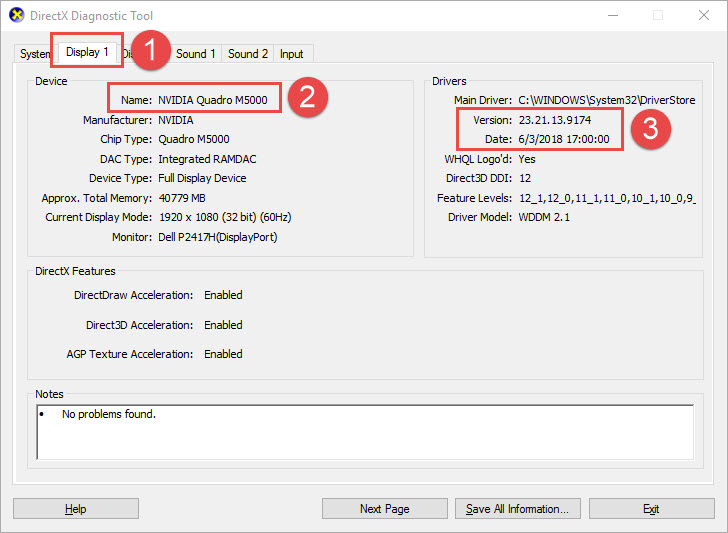The height and width of the screenshot is (533, 728).
Task: Click monitor value 'Dell P2417H(DisplayPort)'
Action: pyautogui.click(x=218, y=237)
